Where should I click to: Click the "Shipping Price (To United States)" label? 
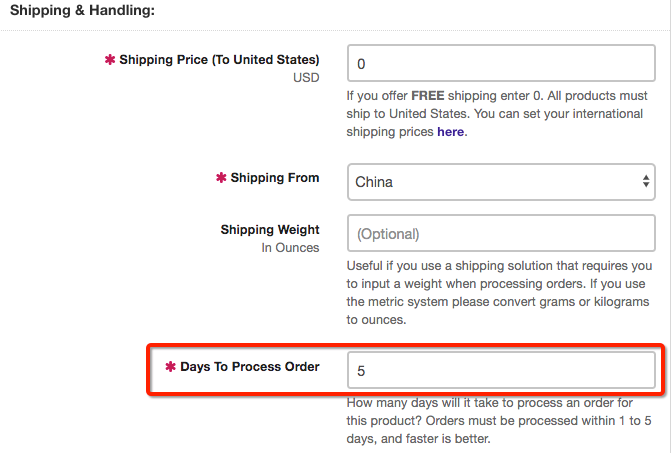219,60
